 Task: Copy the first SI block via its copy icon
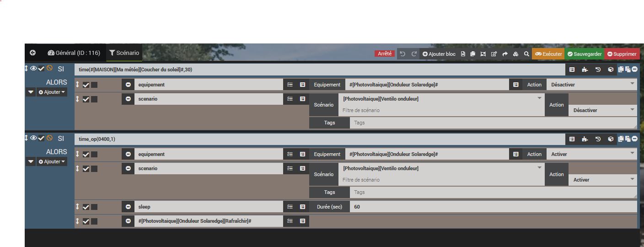[621, 70]
